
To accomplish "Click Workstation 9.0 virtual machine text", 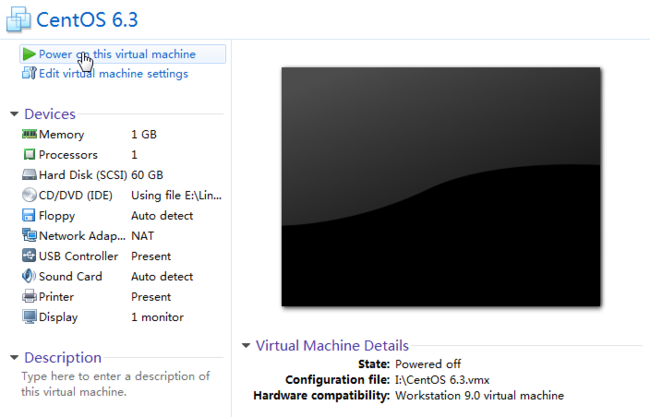I will 480,395.
